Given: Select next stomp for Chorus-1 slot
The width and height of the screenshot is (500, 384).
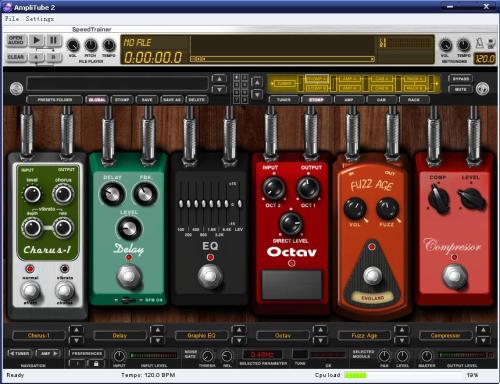Looking at the screenshot, I should coord(76,340).
